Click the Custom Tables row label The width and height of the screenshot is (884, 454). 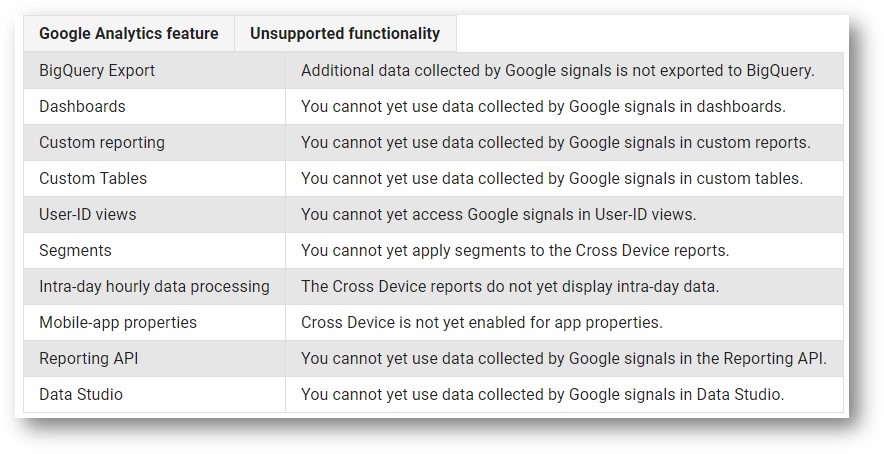[x=93, y=178]
